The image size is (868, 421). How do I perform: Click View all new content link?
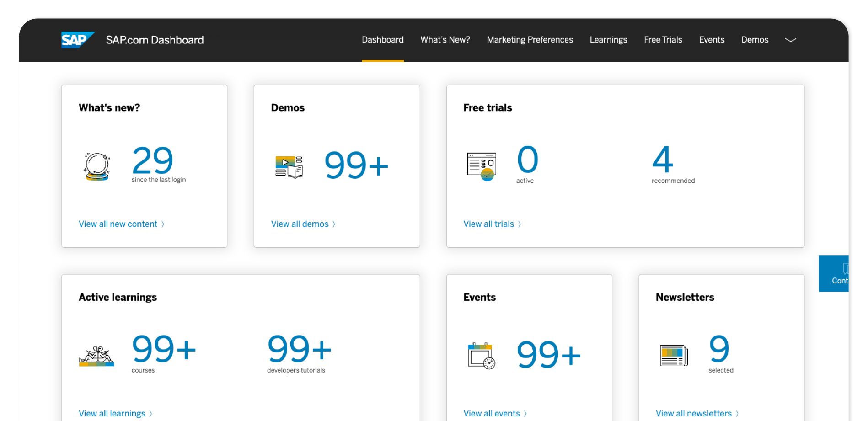click(122, 224)
